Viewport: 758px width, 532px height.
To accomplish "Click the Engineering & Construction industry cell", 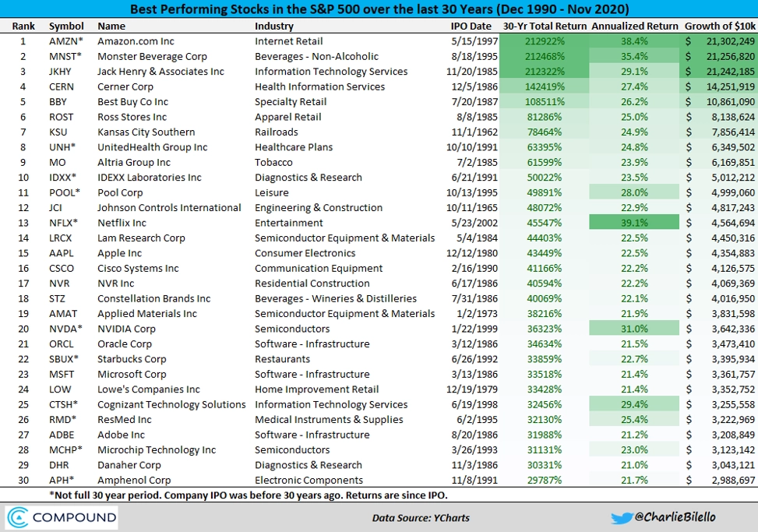I will click(x=319, y=208).
